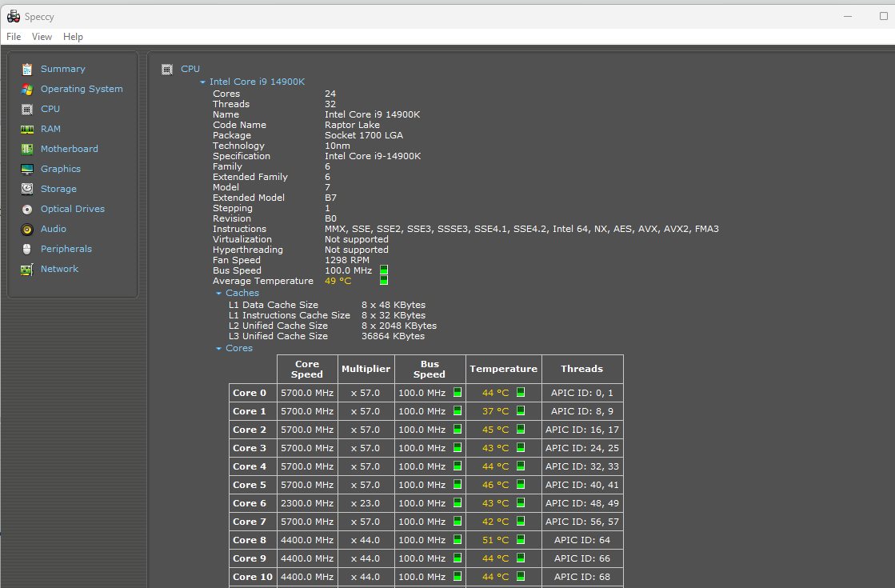895x588 pixels.
Task: Click the Summary clipboard icon in sidebar
Action: [x=27, y=70]
